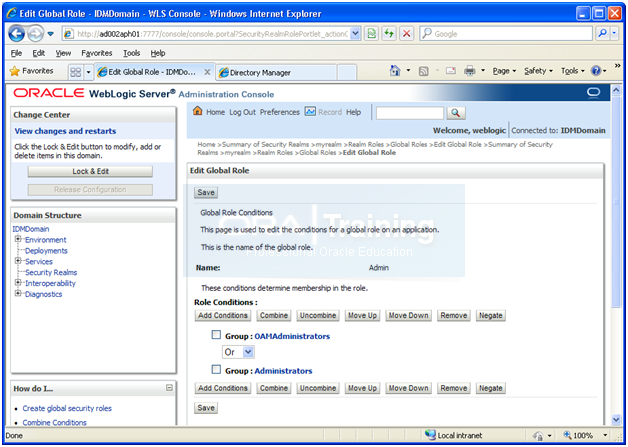Open the View menu
The height and width of the screenshot is (447, 628).
click(x=63, y=53)
